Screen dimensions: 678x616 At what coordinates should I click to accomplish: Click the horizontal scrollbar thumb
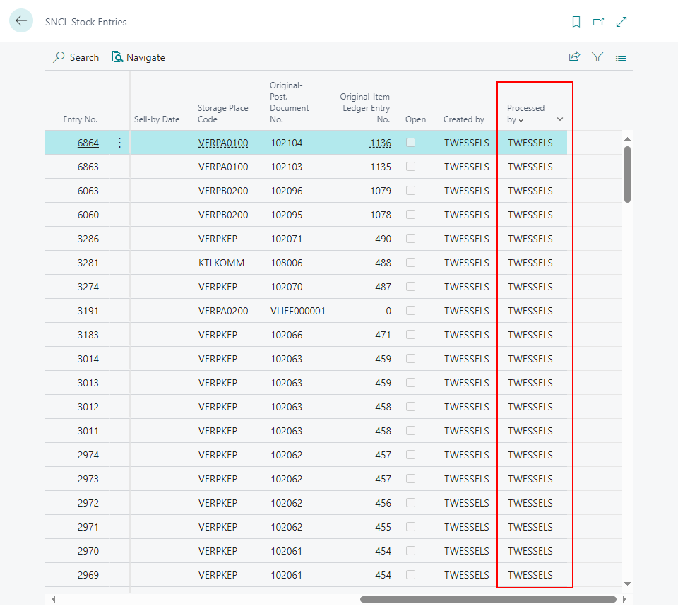click(487, 599)
